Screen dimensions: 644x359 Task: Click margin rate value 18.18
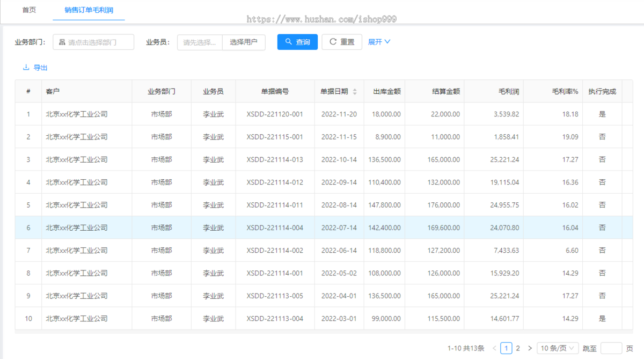tap(570, 114)
